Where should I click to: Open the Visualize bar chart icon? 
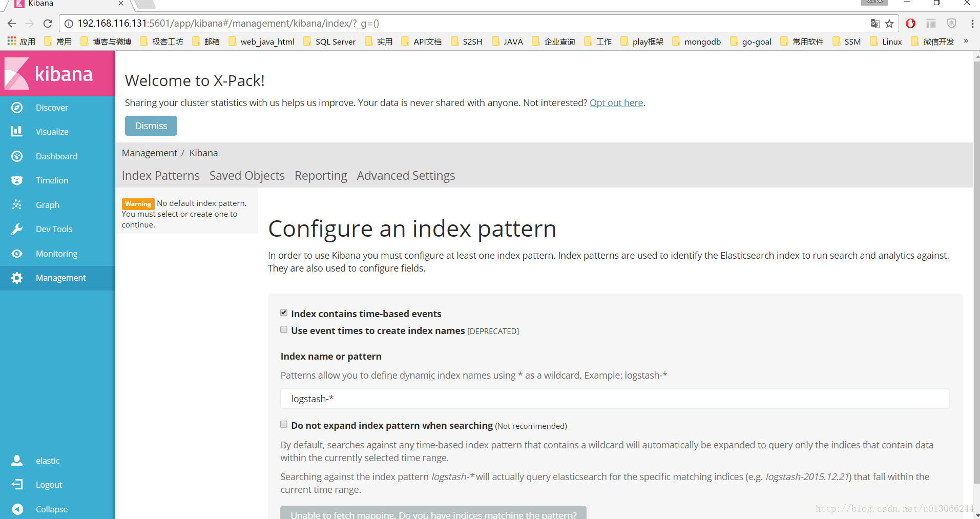coord(17,132)
